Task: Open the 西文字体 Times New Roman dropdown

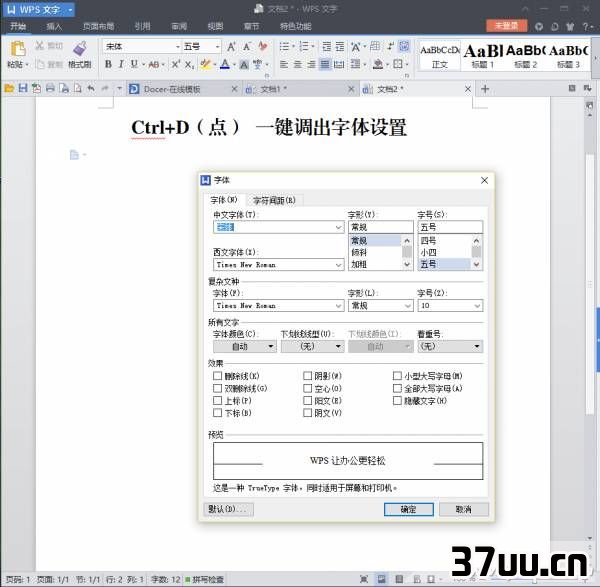Action: pos(338,265)
